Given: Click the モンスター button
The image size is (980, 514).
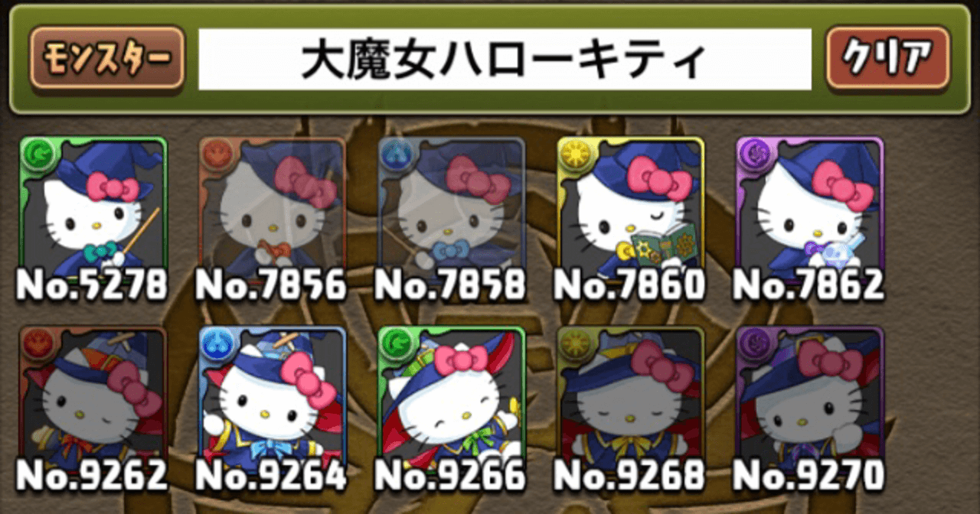Looking at the screenshot, I should pyautogui.click(x=107, y=57).
